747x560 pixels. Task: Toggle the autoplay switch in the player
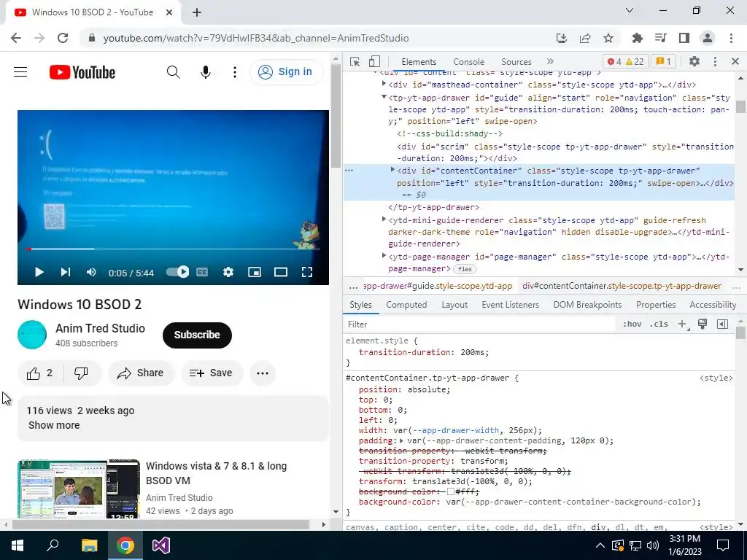178,272
